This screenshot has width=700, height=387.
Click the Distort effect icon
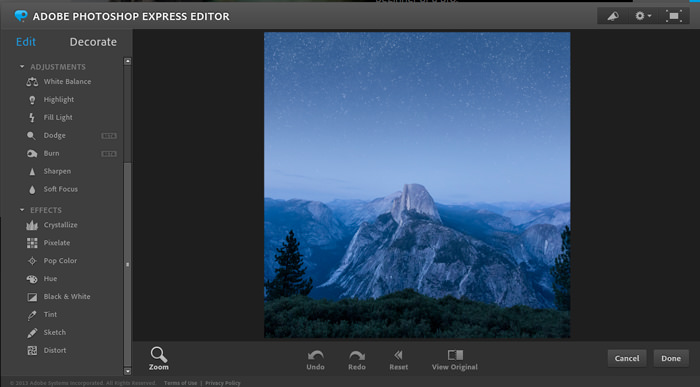point(32,350)
